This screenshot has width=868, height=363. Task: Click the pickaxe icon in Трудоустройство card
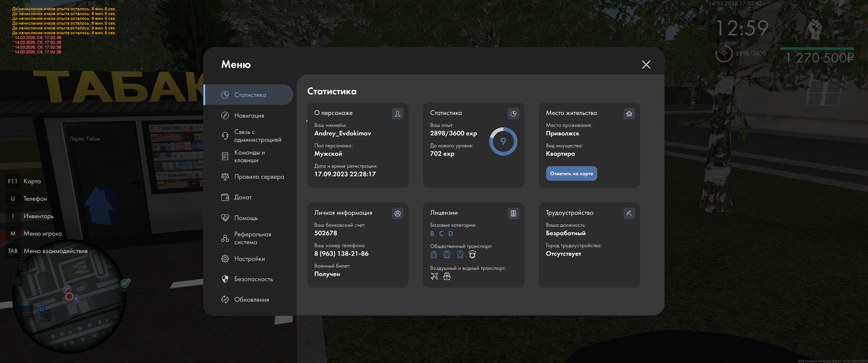629,213
